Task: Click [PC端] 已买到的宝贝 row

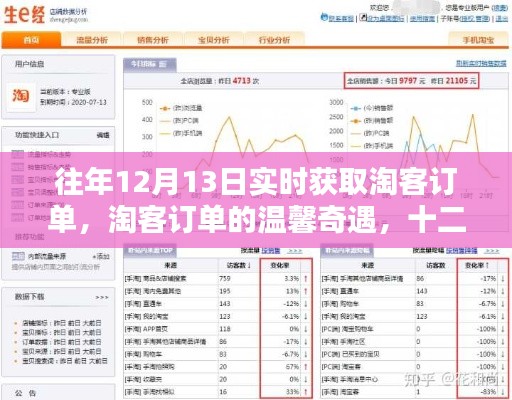Action: pyautogui.click(x=415, y=354)
